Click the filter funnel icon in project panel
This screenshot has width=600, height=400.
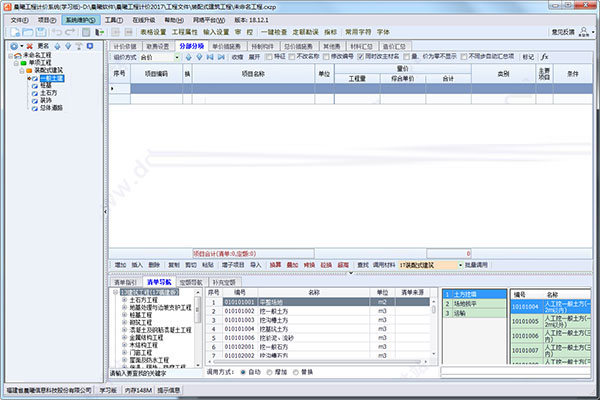tap(79, 46)
